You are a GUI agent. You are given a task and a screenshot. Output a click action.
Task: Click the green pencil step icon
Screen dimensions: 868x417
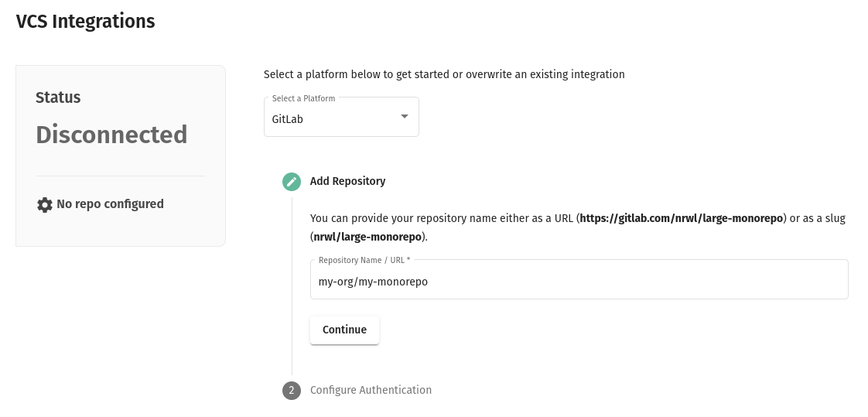pos(292,182)
